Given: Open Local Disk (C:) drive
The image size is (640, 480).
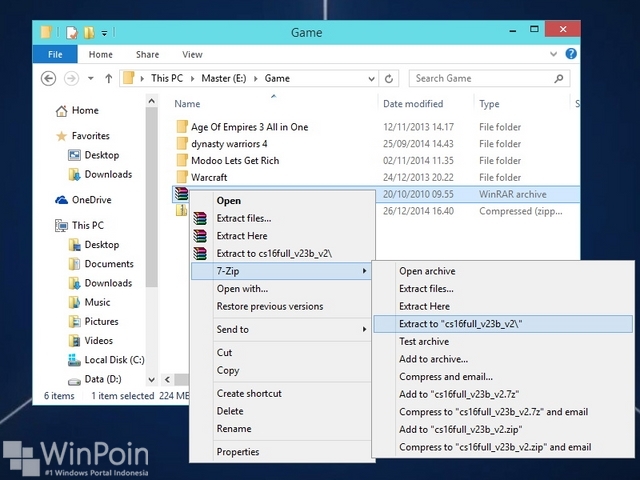Looking at the screenshot, I should click(114, 360).
